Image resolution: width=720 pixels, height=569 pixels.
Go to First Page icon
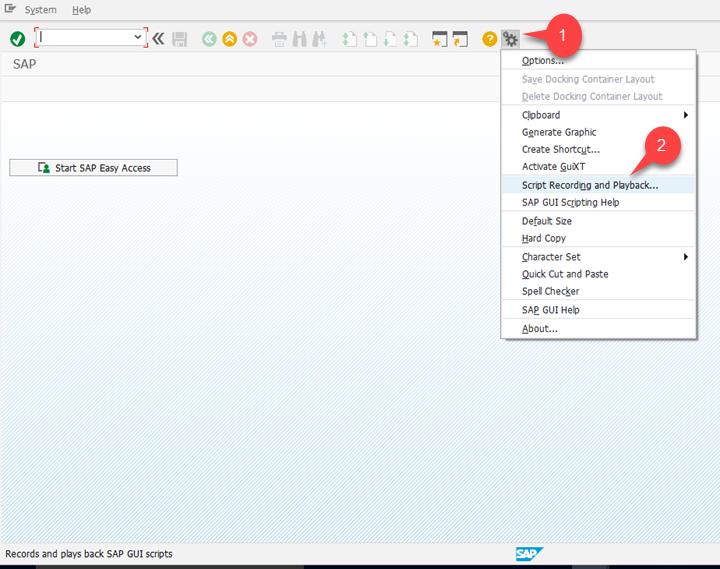click(x=349, y=39)
